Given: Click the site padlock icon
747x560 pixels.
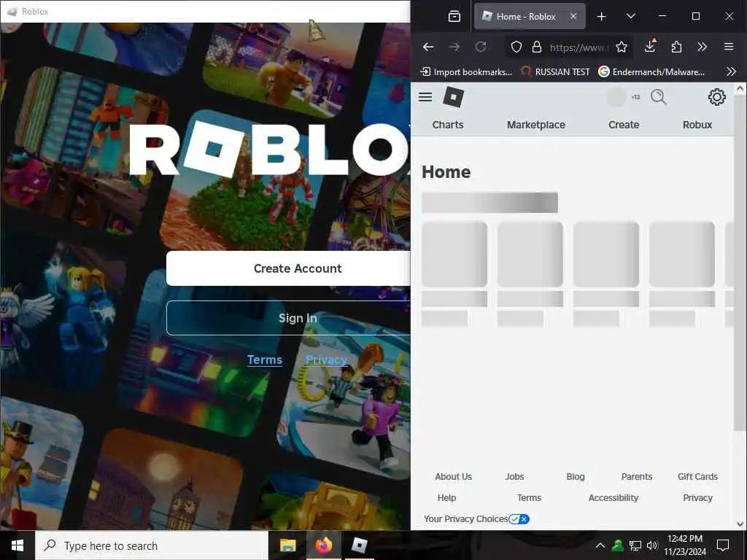Looking at the screenshot, I should [x=537, y=47].
